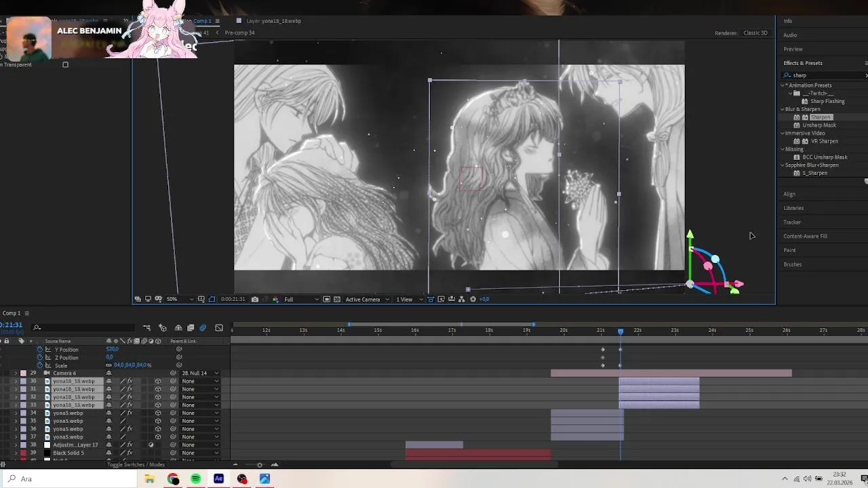Open the Graph Editor icon

tap(219, 328)
